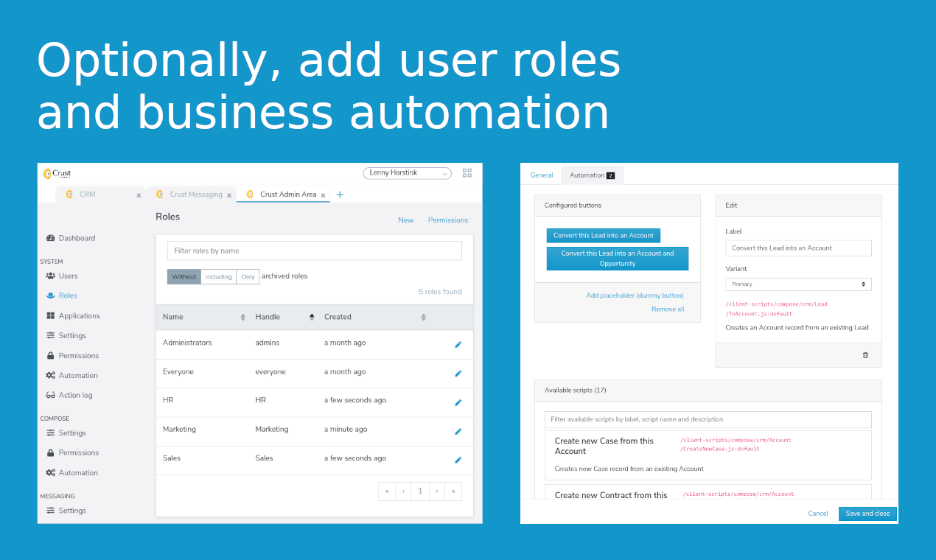Viewport: 936px width, 560px height.
Task: Sort roles by Handle column arrows
Action: pyautogui.click(x=312, y=318)
